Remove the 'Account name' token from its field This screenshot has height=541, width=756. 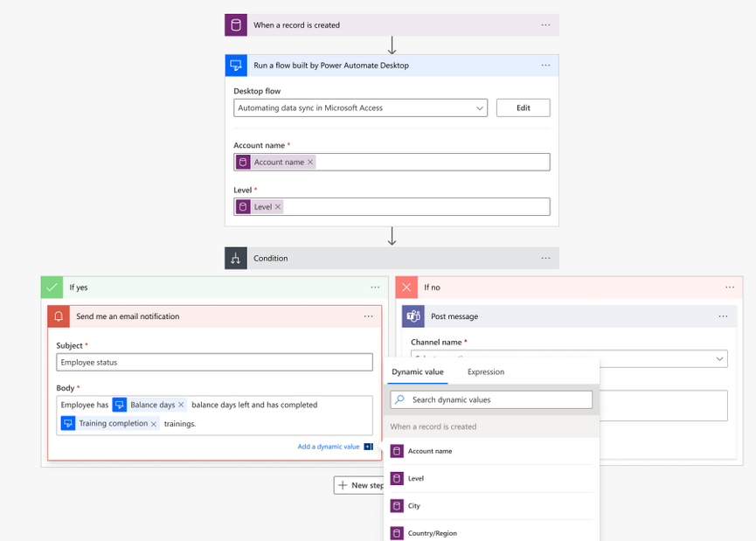click(310, 162)
